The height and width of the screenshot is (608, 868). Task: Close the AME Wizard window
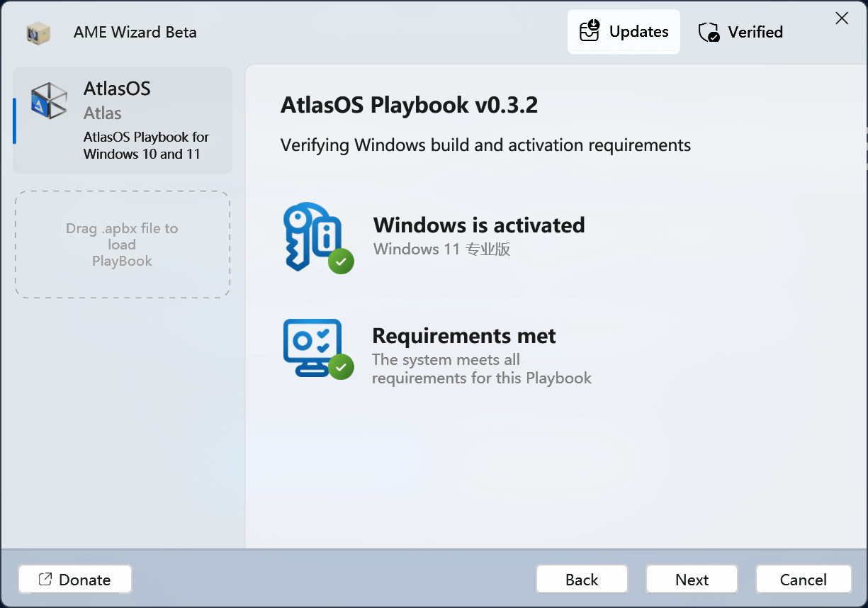tap(842, 18)
